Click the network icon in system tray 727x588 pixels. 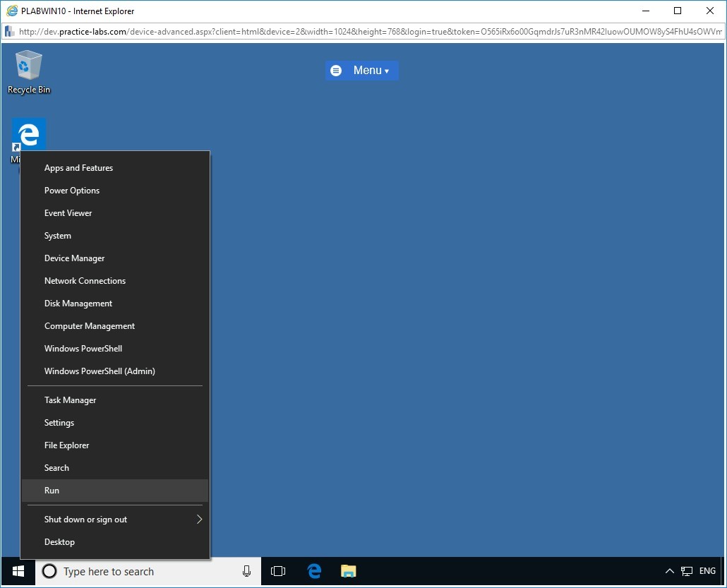pyautogui.click(x=686, y=571)
